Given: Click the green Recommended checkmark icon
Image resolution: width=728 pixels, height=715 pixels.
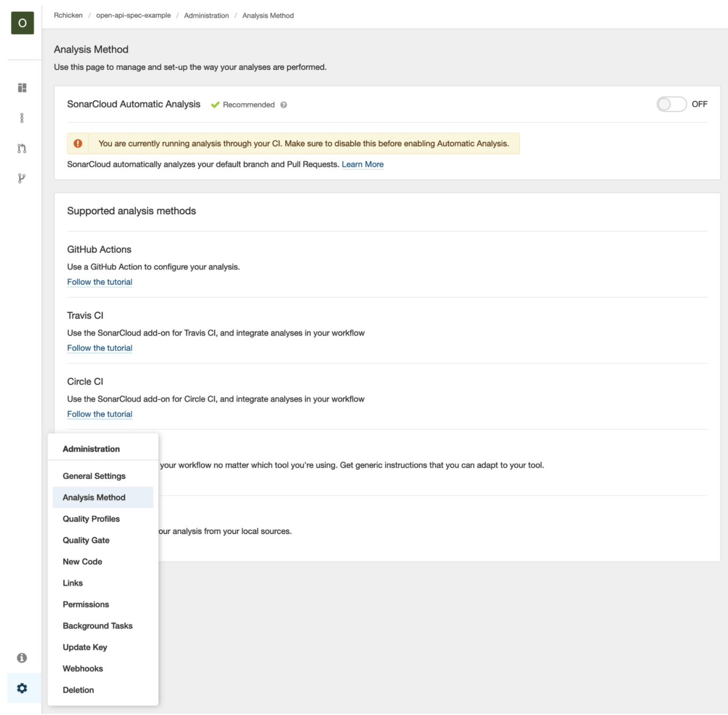Looking at the screenshot, I should [x=215, y=105].
